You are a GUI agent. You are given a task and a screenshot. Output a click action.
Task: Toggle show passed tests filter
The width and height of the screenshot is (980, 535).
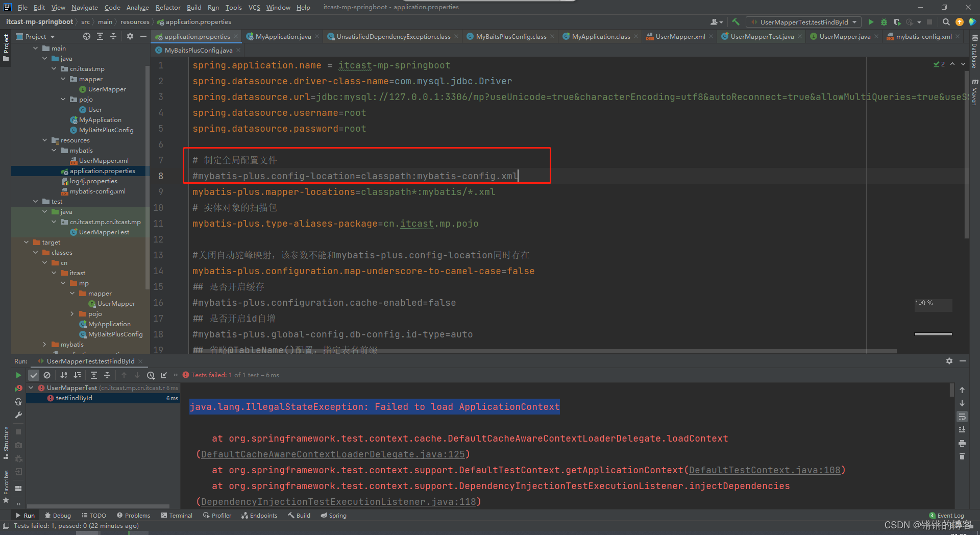click(34, 375)
